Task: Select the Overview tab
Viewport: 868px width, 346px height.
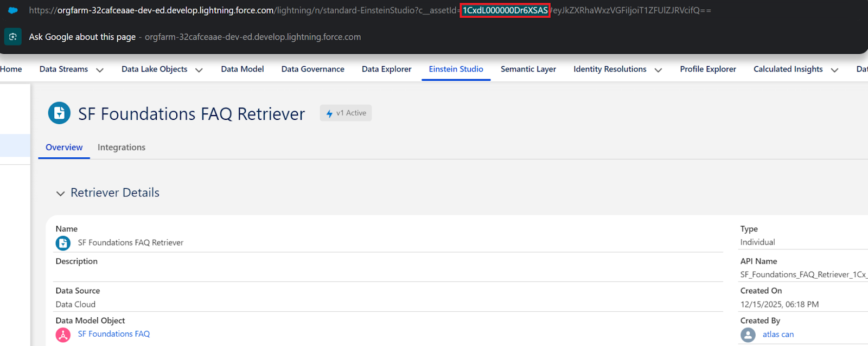Action: coord(64,148)
